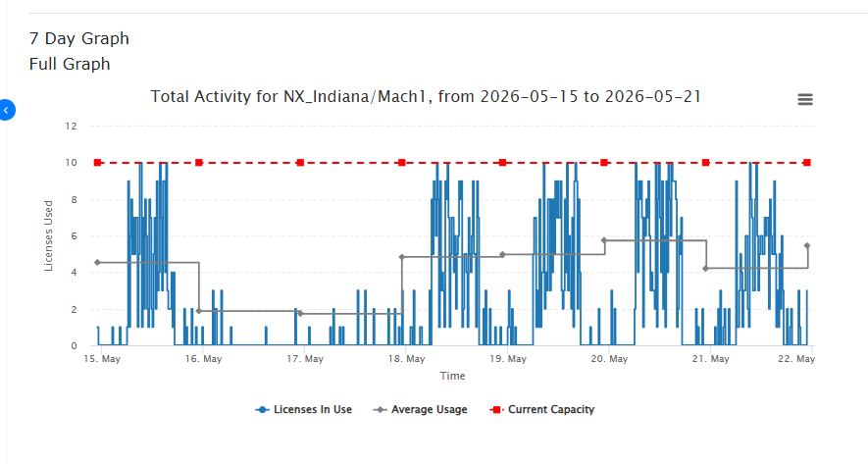Open the chart context hamburger menu
868x464 pixels.
pos(805,100)
